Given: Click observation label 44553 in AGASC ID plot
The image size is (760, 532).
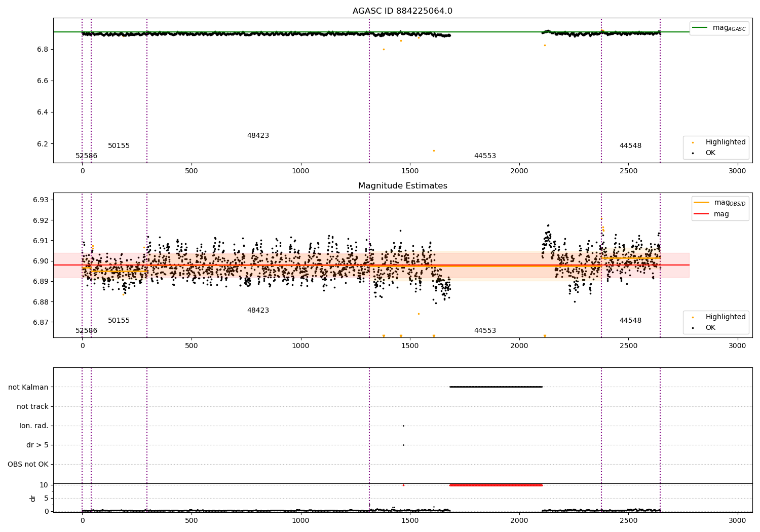Looking at the screenshot, I should coord(485,156).
